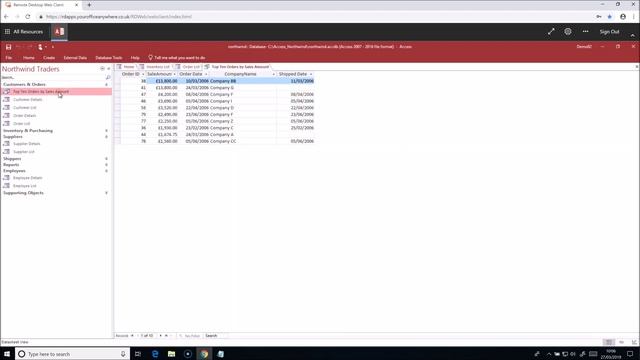Viewport: 640px width, 360px height.
Task: Open Task View from the taskbar
Action: point(138,354)
